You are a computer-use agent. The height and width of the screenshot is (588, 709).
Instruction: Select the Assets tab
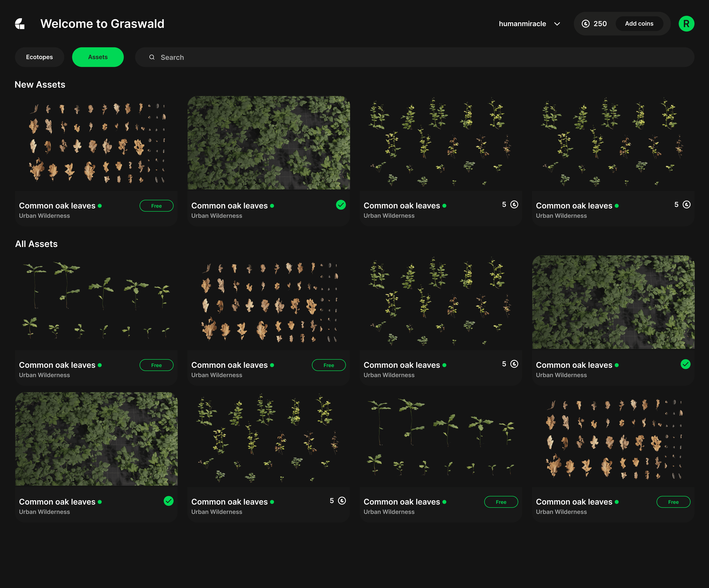tap(98, 57)
